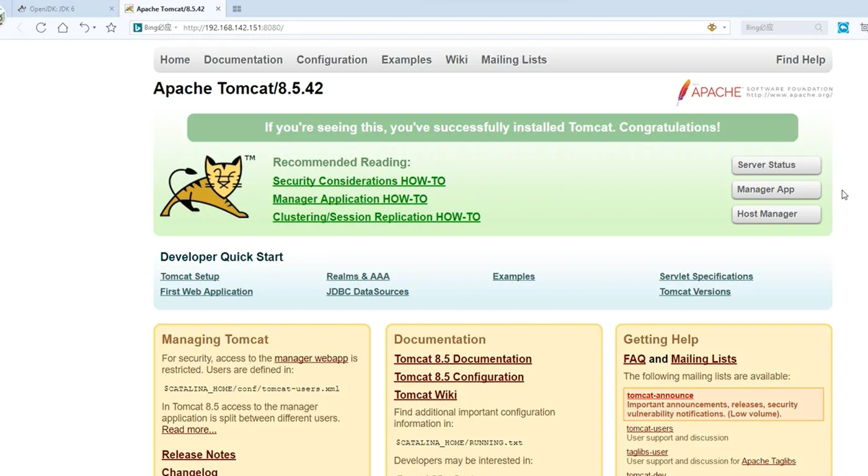Open the Home navigation item
Screen dimensions: 868x476
point(175,60)
